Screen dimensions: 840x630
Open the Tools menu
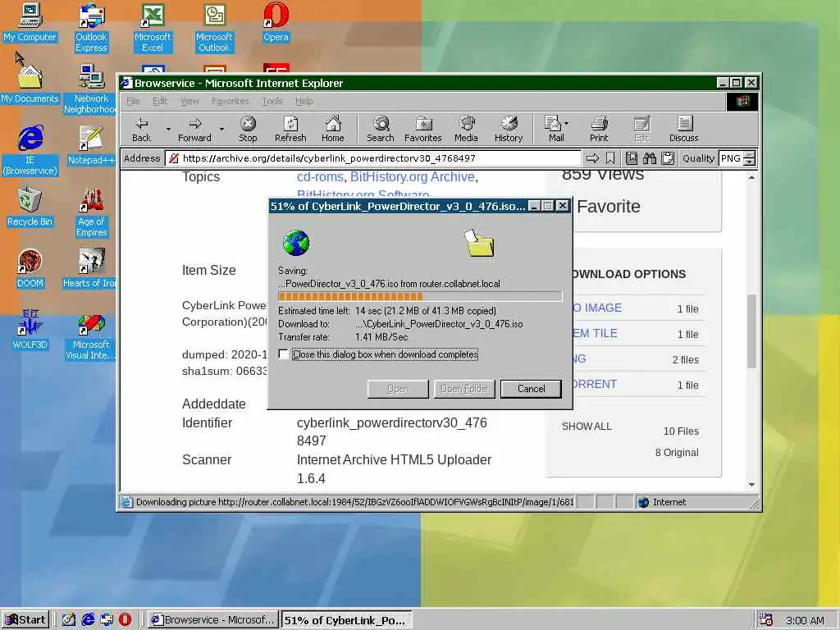pyautogui.click(x=272, y=101)
